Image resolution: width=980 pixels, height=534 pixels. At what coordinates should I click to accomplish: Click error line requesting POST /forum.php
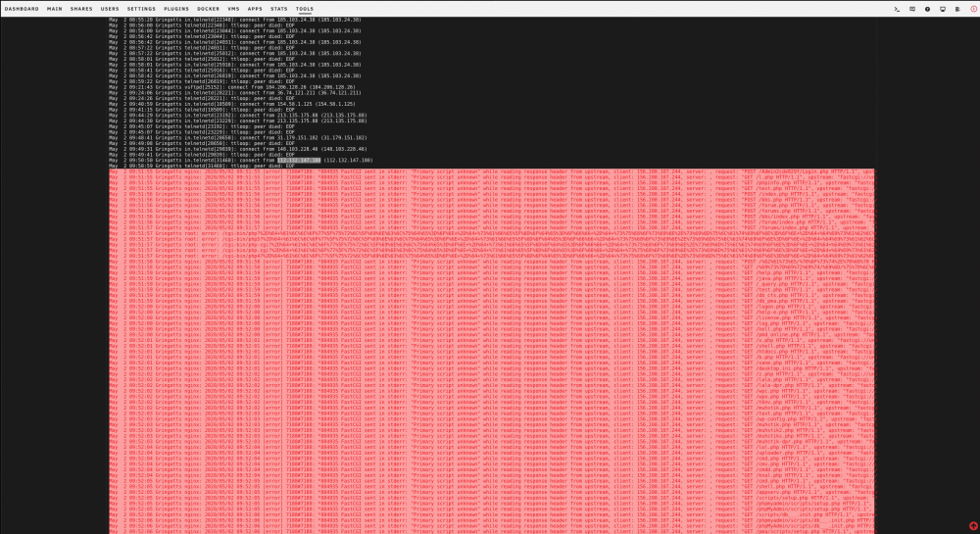(493, 206)
